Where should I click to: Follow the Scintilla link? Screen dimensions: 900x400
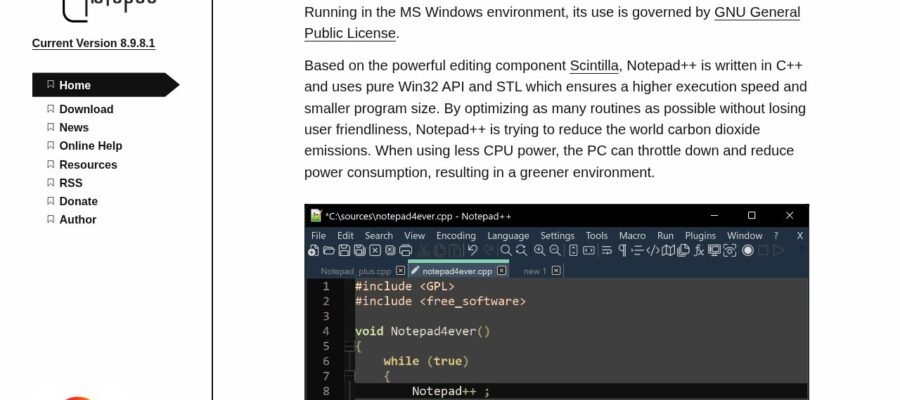point(594,65)
